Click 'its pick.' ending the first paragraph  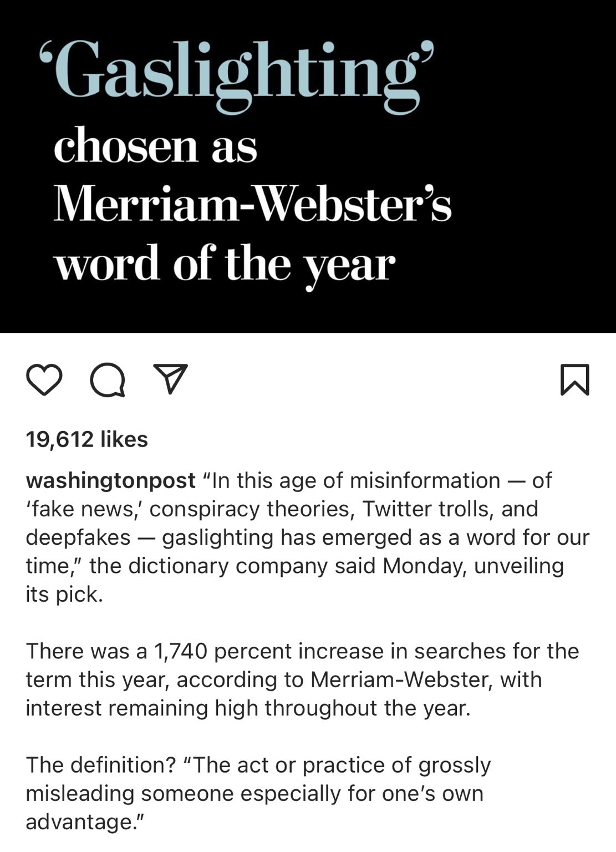click(64, 594)
